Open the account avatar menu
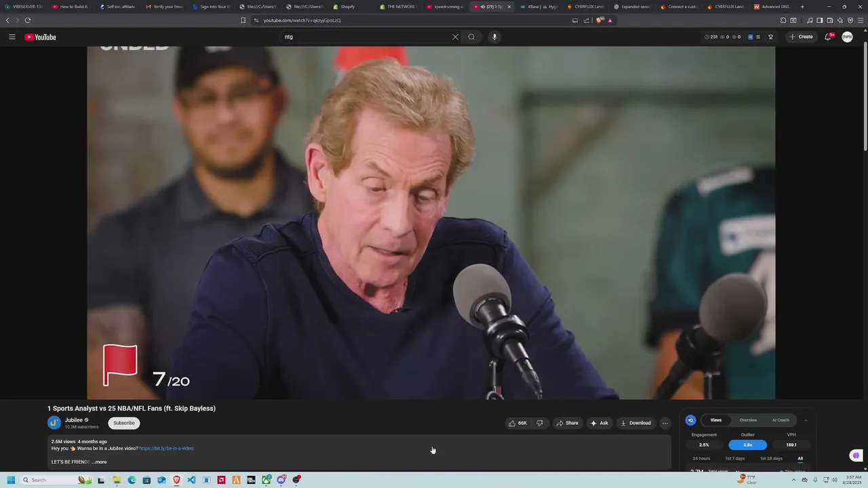The image size is (868, 488). click(847, 37)
